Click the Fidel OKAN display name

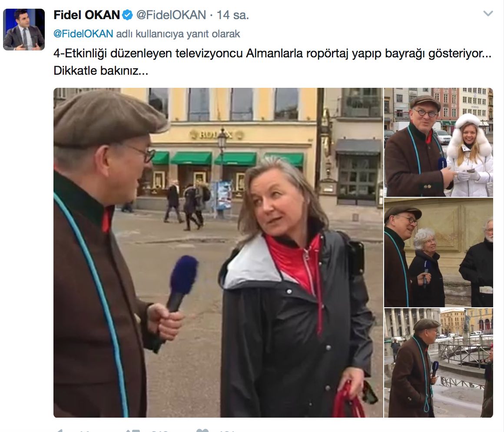(86, 15)
